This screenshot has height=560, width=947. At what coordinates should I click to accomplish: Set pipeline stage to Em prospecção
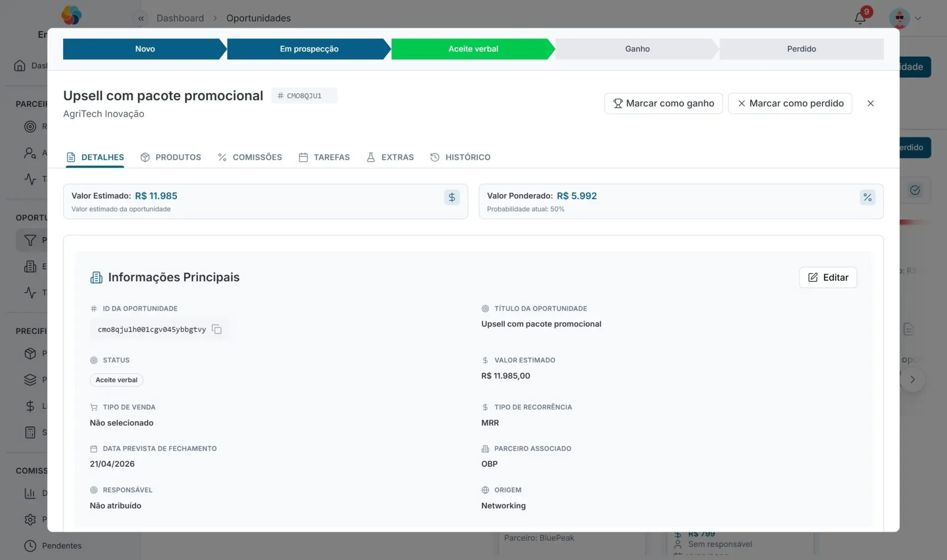coord(309,49)
